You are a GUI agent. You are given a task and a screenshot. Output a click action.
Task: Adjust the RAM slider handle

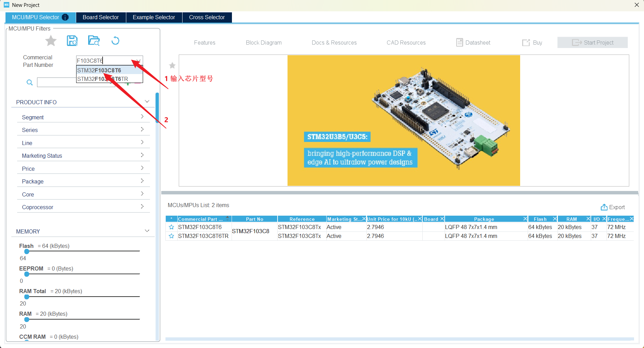coord(27,319)
